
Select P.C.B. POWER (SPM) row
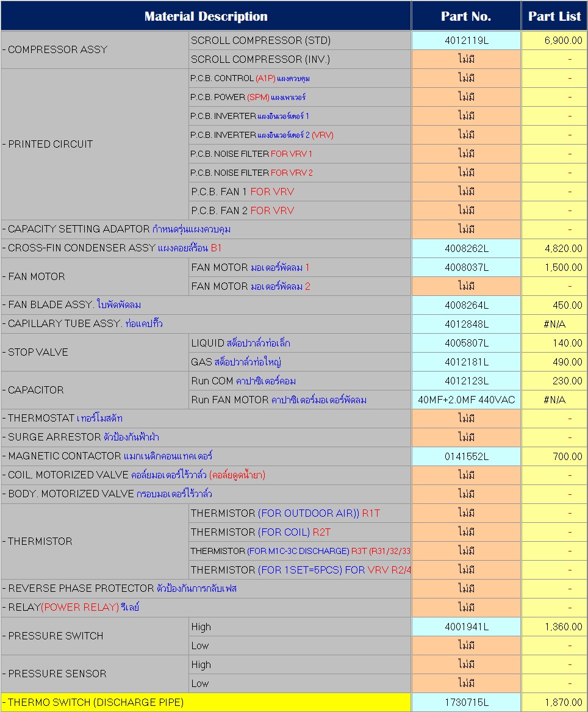299,97
